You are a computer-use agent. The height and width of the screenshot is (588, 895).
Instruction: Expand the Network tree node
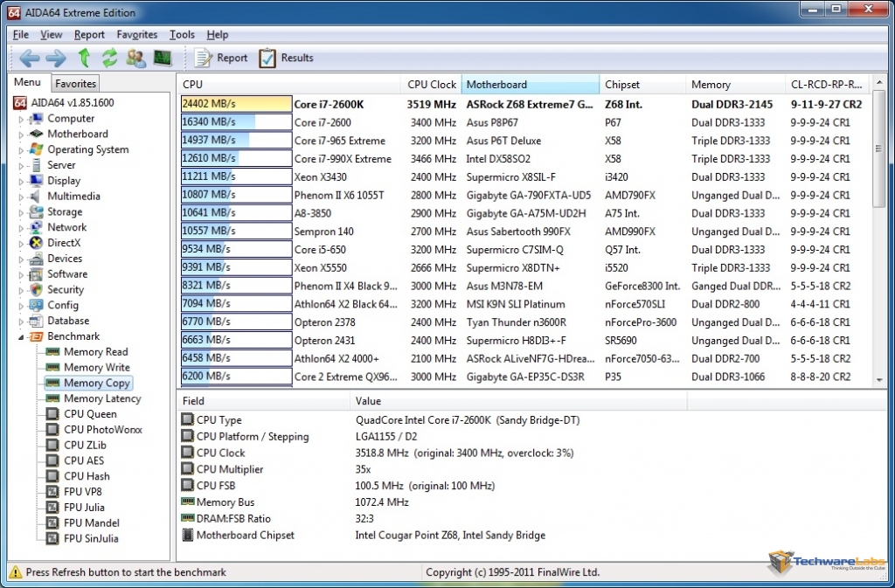point(21,227)
